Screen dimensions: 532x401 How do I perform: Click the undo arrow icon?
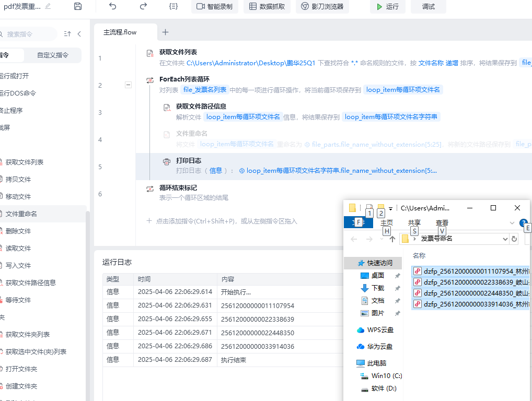click(x=113, y=6)
